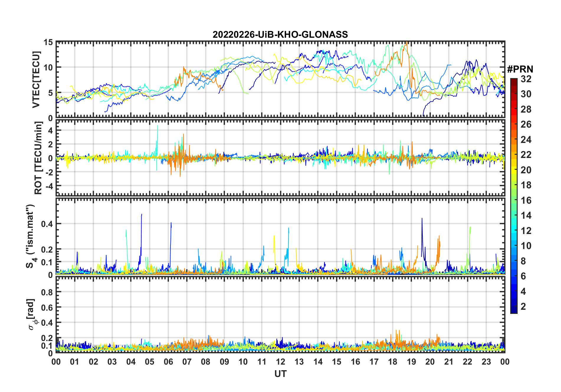Image resolution: width=561 pixels, height=392 pixels.
Task: Click the yellow colorbar region near 20
Action: pos(514,170)
